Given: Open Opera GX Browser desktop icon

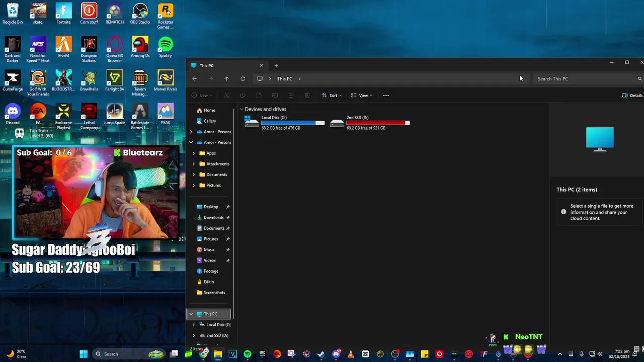Looking at the screenshot, I should point(114,50).
